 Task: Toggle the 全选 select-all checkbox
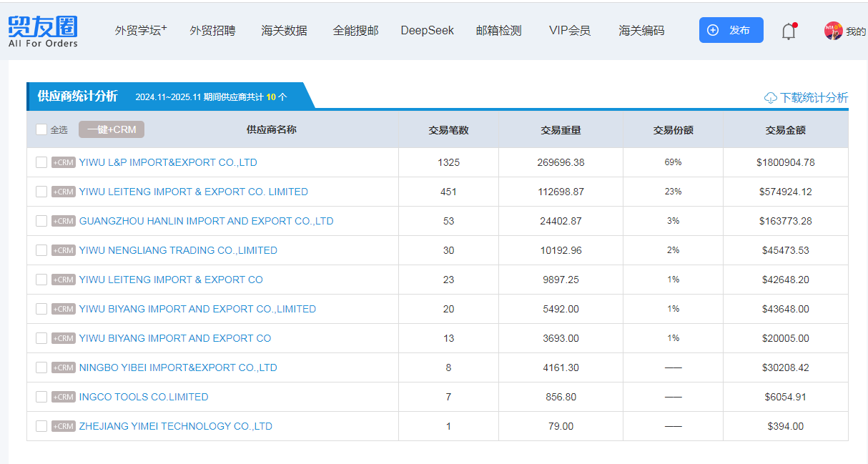tap(41, 129)
